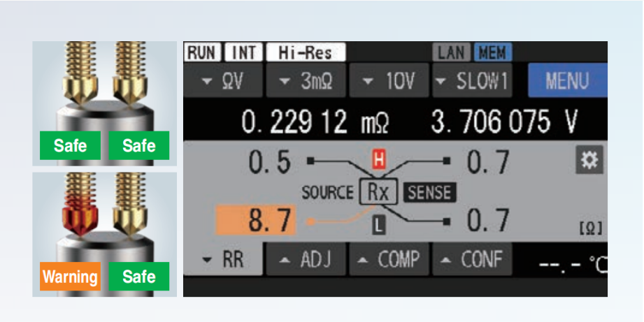Click the Hi-Res indicator
The width and height of the screenshot is (644, 322).
click(306, 52)
